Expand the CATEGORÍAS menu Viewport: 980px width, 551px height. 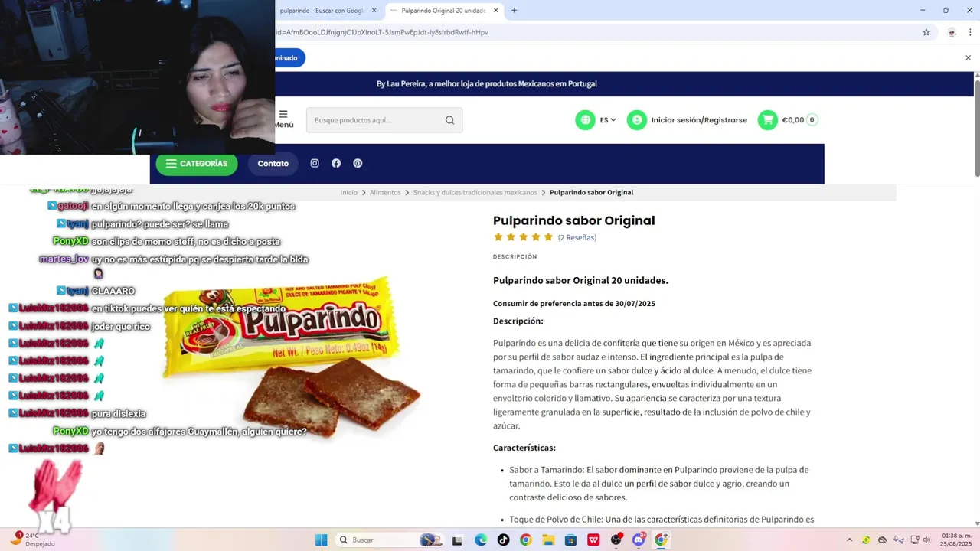click(x=197, y=164)
